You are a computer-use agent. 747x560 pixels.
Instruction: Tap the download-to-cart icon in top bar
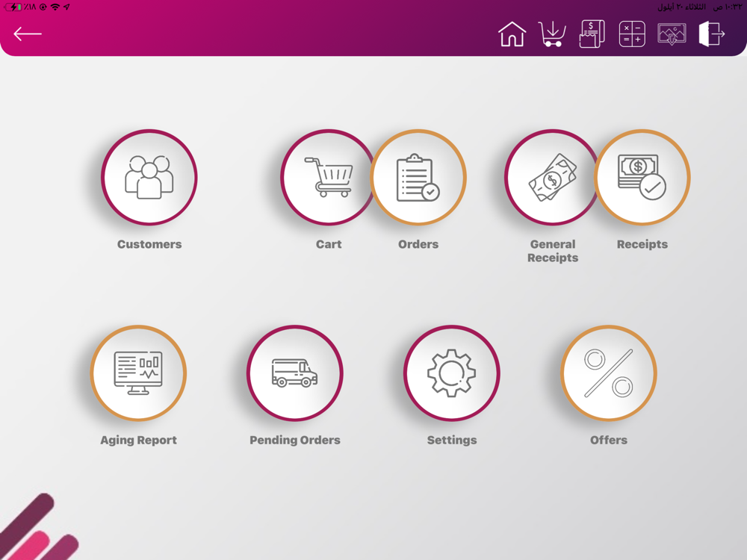pos(552,34)
